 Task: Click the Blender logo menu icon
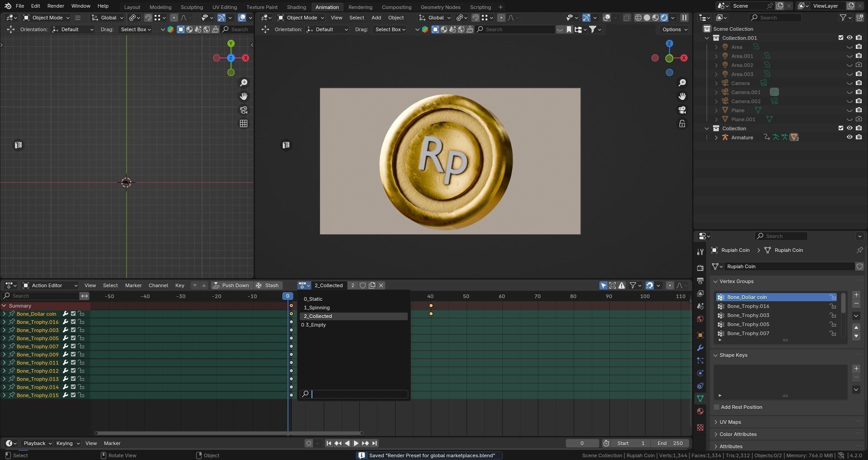click(x=8, y=6)
